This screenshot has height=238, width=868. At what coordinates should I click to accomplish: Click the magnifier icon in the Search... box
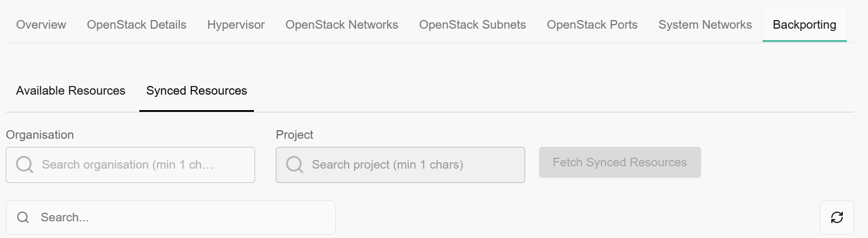coord(23,217)
